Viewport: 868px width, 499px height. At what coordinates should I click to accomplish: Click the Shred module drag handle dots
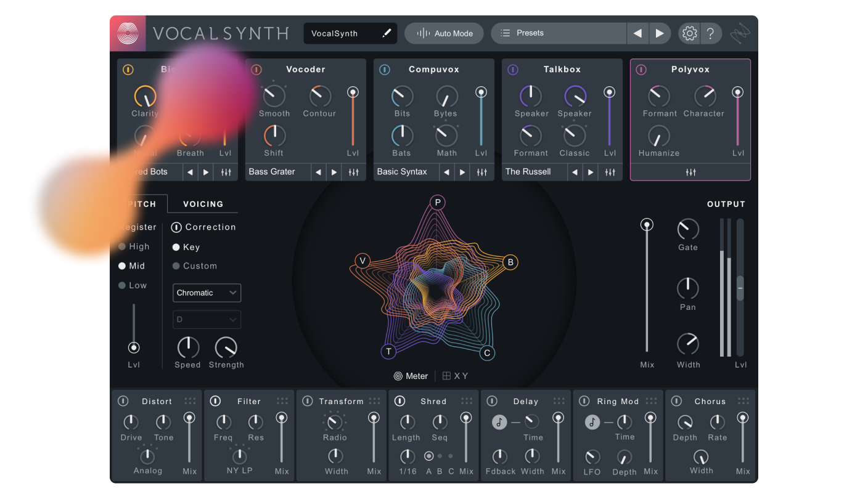coord(467,401)
